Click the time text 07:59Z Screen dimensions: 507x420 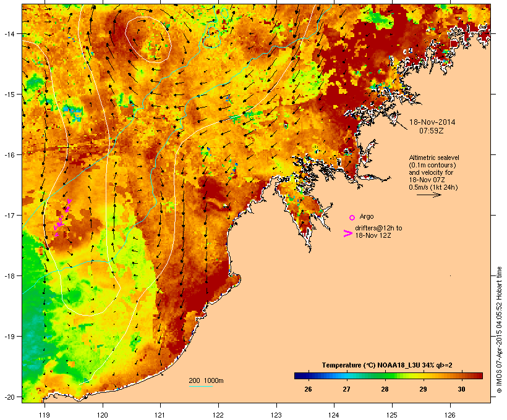coord(432,131)
